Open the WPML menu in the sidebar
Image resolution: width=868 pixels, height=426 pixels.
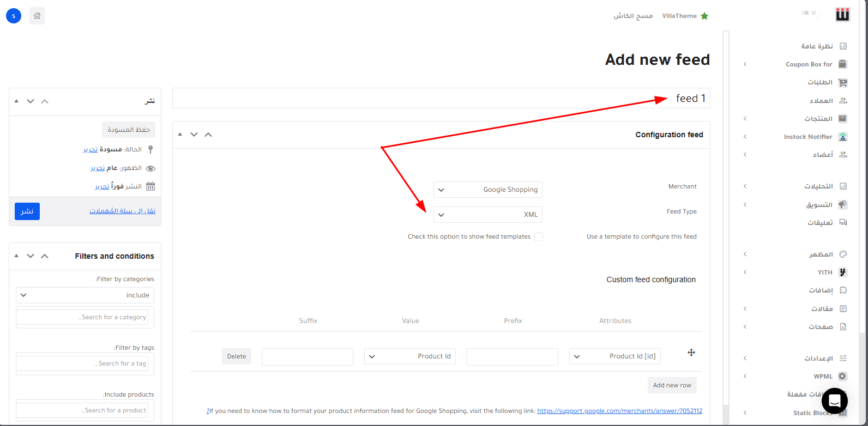(823, 376)
